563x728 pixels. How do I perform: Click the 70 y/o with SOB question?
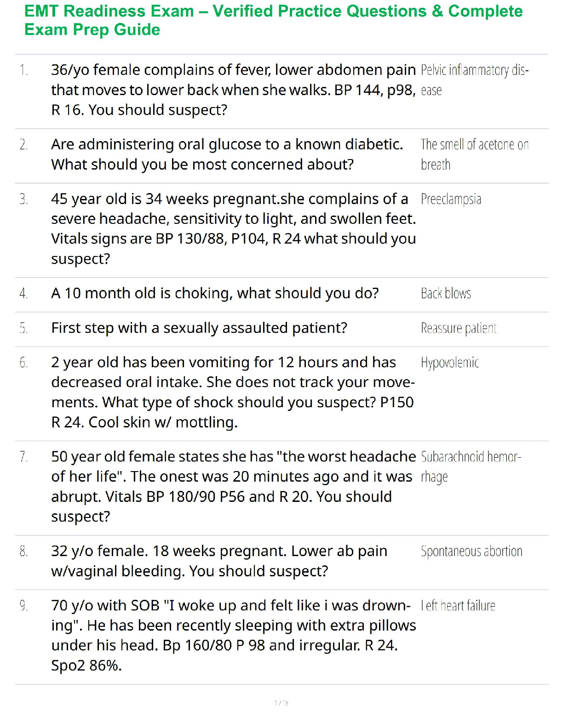233,635
